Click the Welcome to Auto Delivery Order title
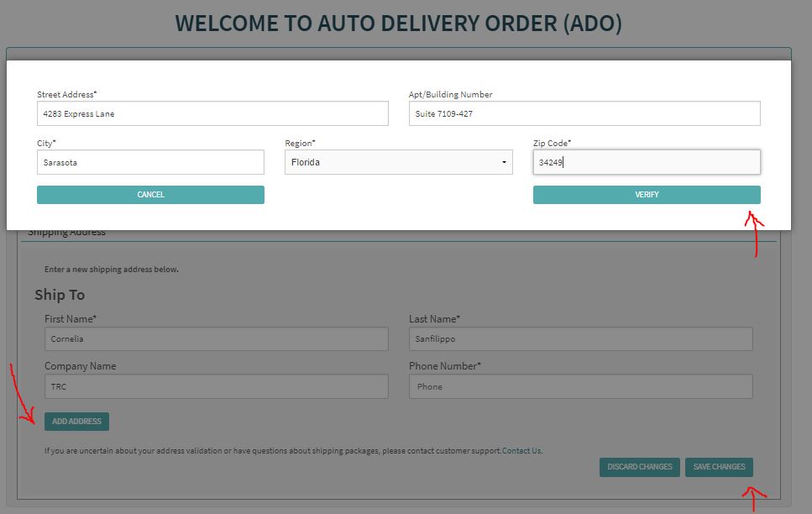Viewport: 812px width, 514px height. click(x=399, y=24)
